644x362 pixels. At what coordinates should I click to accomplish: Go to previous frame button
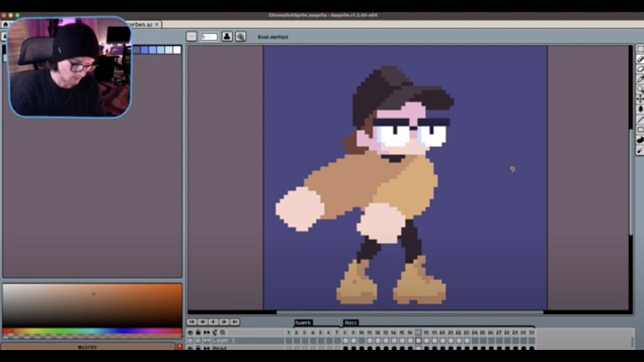(202, 322)
